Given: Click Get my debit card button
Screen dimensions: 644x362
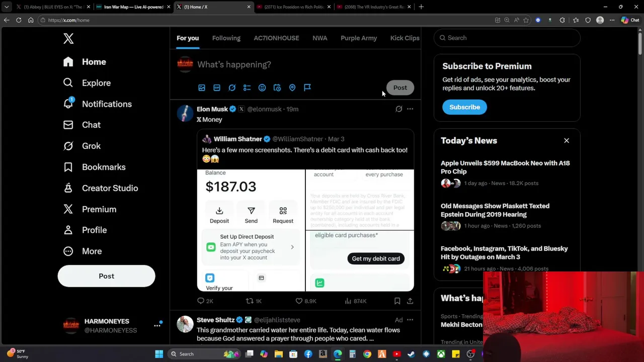Looking at the screenshot, I should click(376, 258).
